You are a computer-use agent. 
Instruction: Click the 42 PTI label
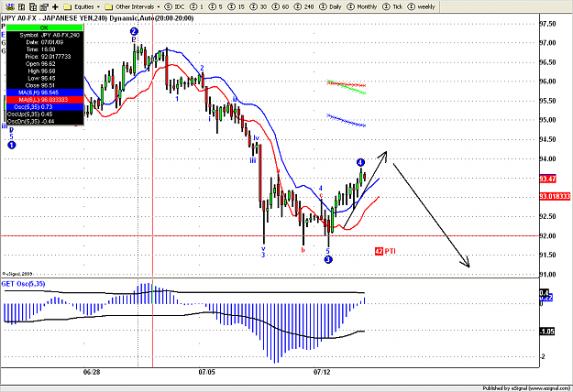coord(385,251)
